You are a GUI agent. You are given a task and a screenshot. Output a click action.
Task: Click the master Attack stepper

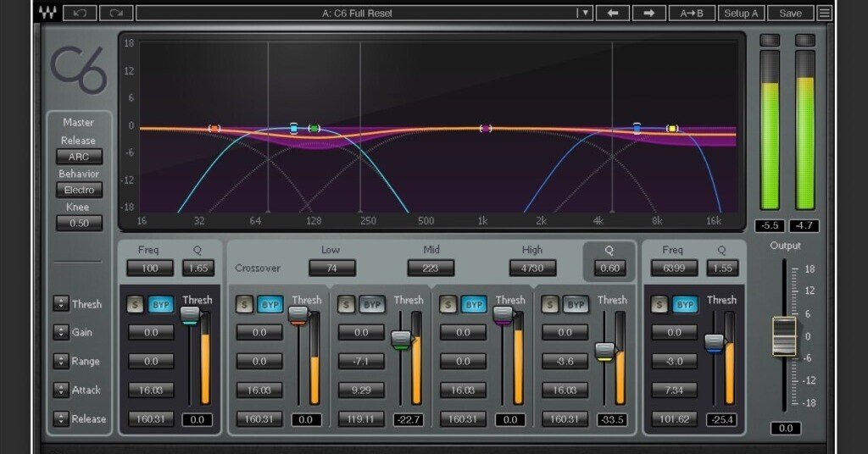coord(61,390)
